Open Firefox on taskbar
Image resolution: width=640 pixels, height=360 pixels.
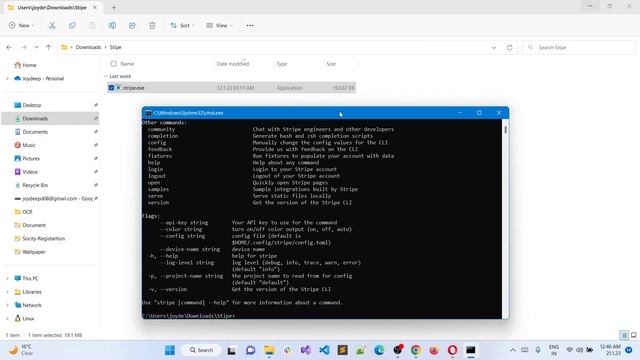pyautogui.click(x=434, y=350)
